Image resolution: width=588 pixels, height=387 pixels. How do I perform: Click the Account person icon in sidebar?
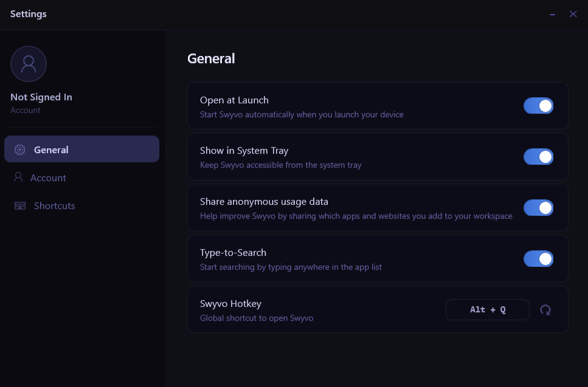(x=18, y=177)
